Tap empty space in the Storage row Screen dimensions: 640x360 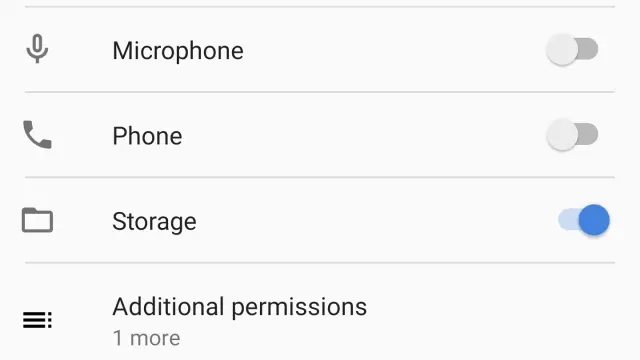[x=376, y=220]
